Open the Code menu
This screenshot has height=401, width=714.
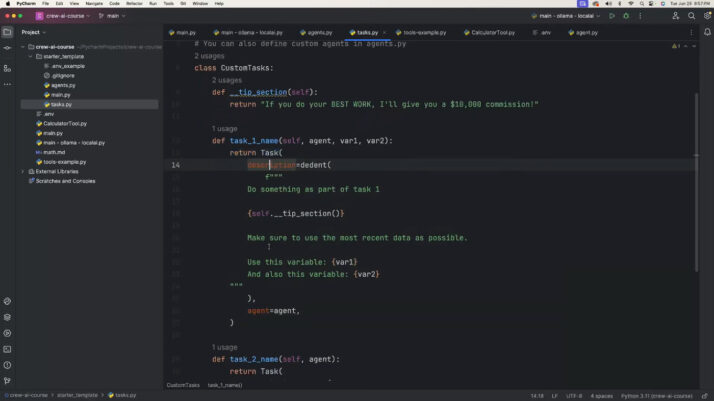(x=114, y=4)
